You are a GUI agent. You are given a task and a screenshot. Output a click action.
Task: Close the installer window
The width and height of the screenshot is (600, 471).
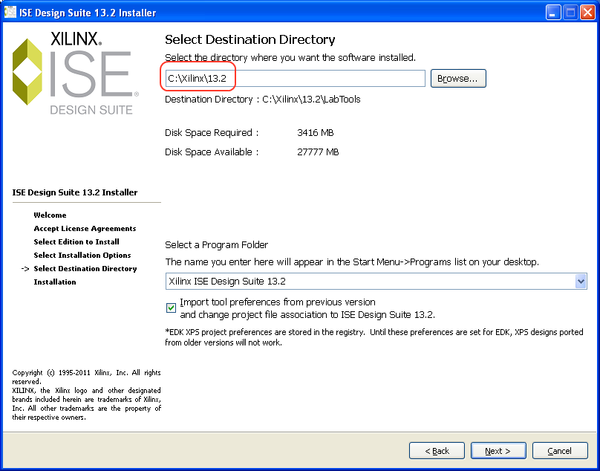coord(587,13)
